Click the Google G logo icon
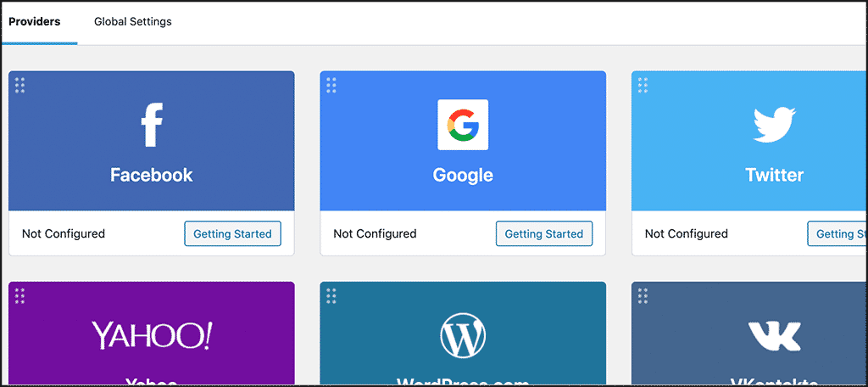The image size is (868, 387). [x=463, y=125]
